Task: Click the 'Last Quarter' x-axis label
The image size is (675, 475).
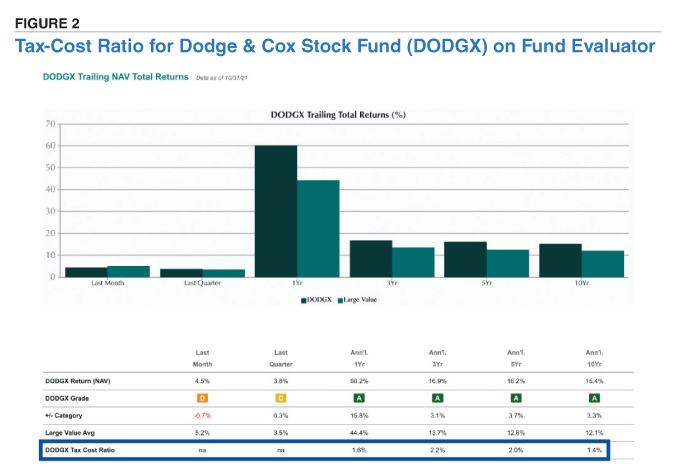Action: point(202,283)
